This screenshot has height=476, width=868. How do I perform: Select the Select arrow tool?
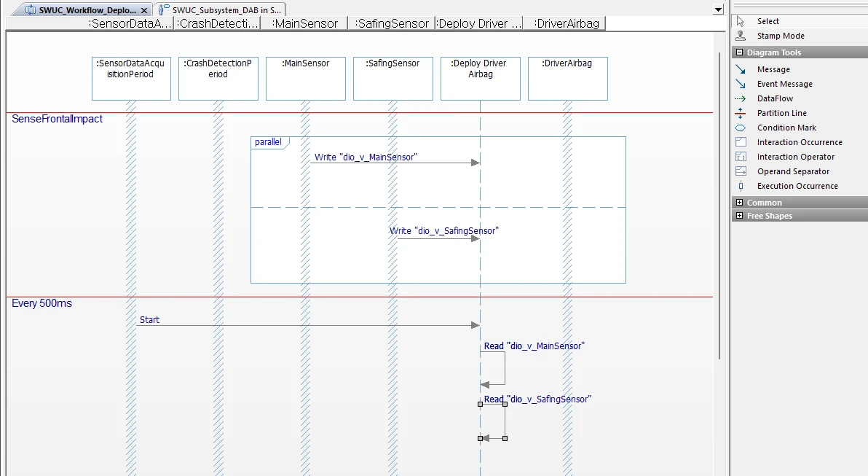[x=768, y=21]
